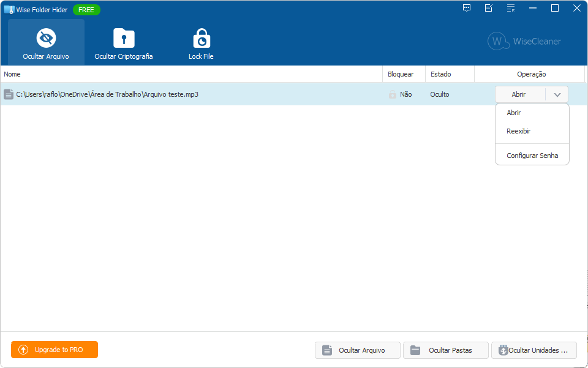This screenshot has width=588, height=368.
Task: Click the Bloquear column header
Action: (x=404, y=74)
